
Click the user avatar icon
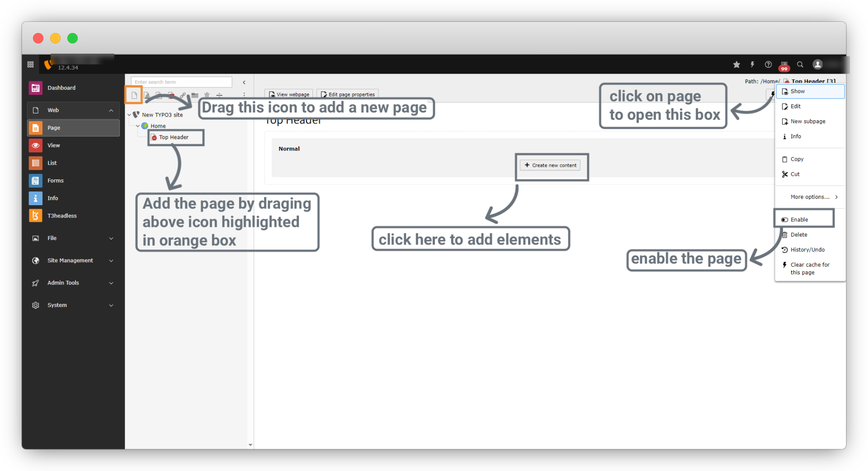pyautogui.click(x=817, y=65)
